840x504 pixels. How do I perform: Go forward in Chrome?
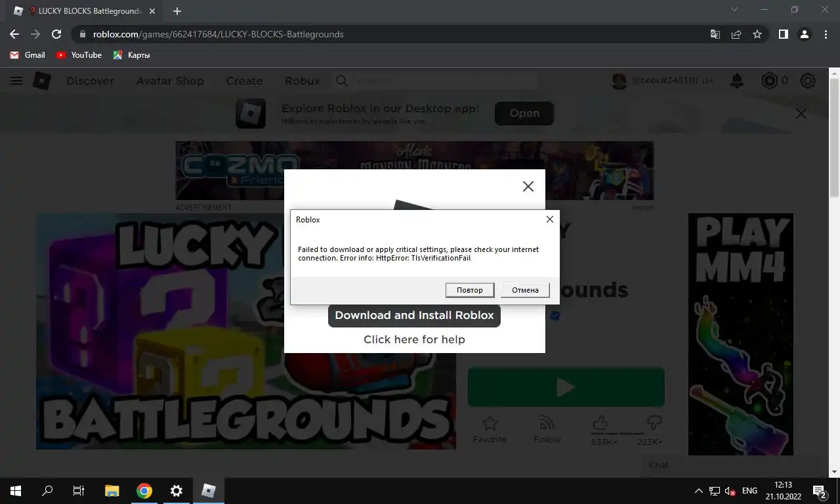(35, 34)
